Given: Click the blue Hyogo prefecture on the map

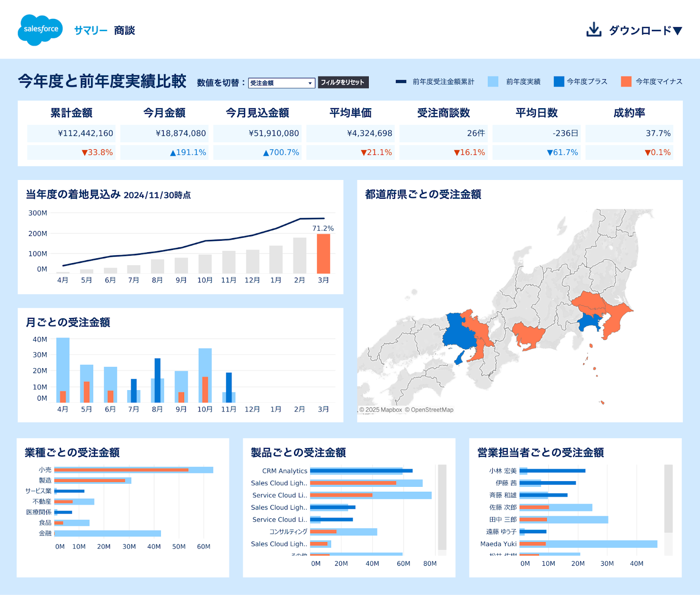Looking at the screenshot, I should tap(459, 333).
